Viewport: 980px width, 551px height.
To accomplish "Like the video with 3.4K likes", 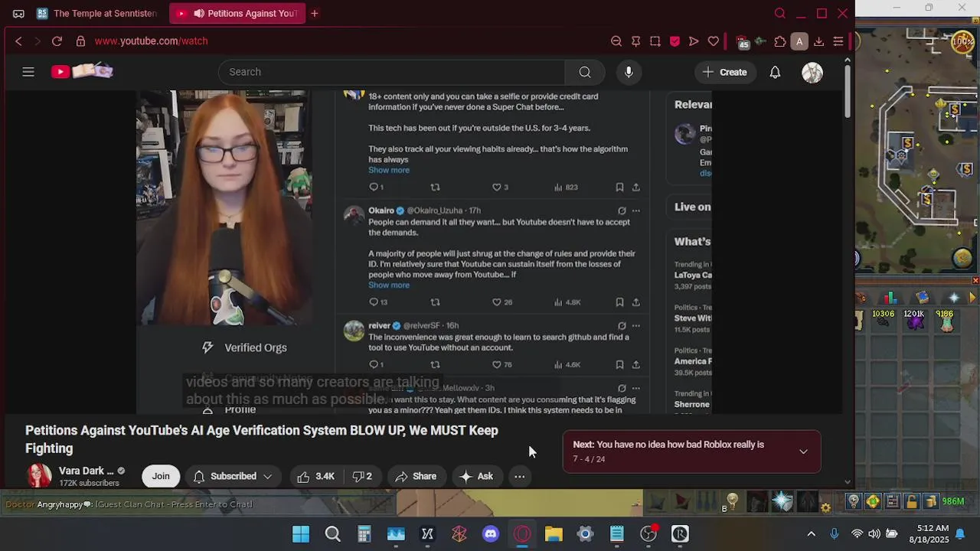I will (x=315, y=476).
